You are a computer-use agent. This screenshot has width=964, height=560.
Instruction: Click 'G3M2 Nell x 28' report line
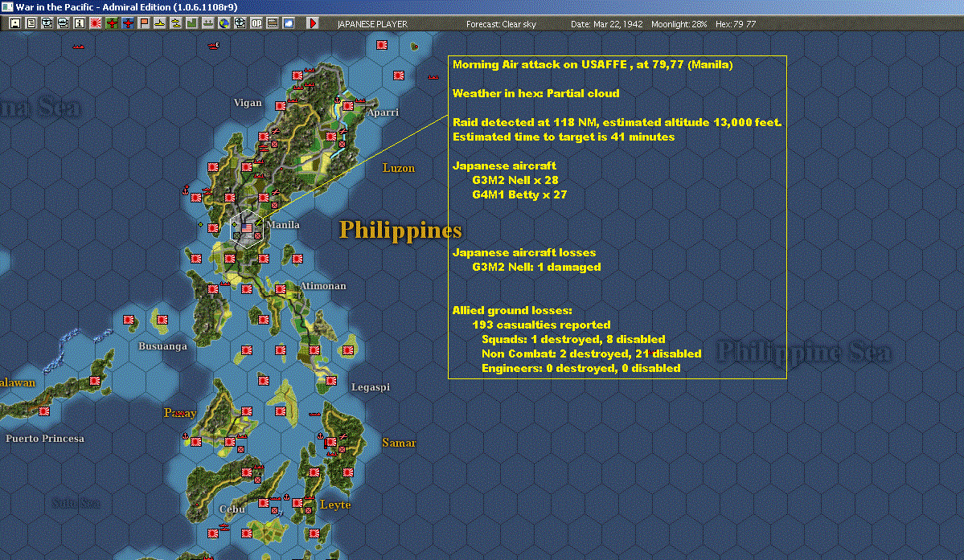point(515,180)
